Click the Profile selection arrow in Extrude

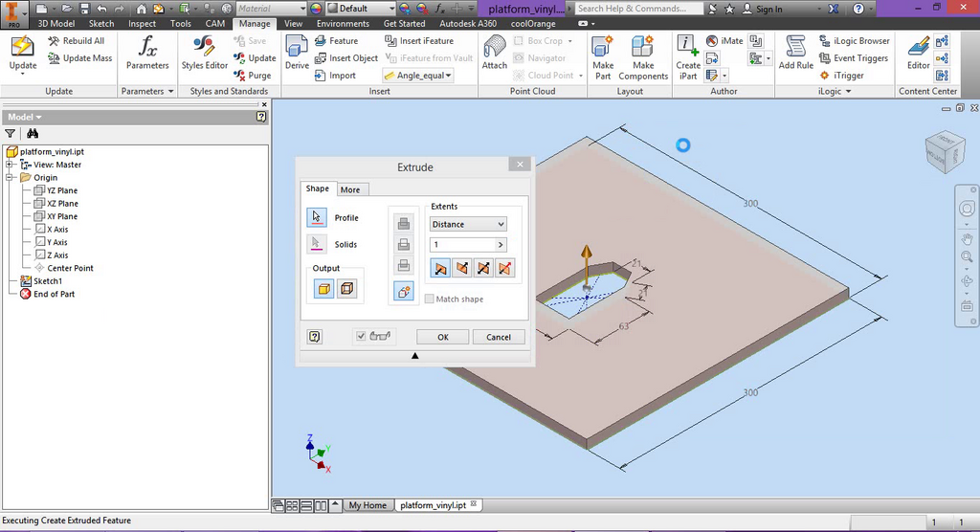point(317,217)
